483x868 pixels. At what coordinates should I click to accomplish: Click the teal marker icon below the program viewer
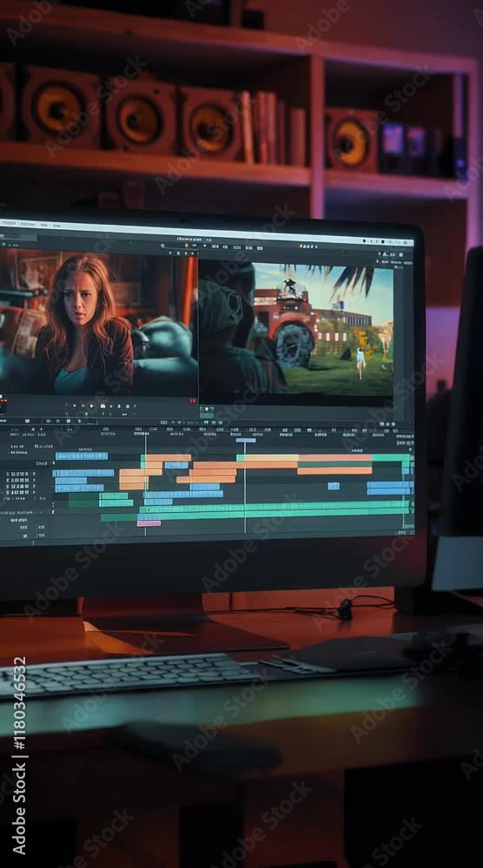[x=206, y=411]
